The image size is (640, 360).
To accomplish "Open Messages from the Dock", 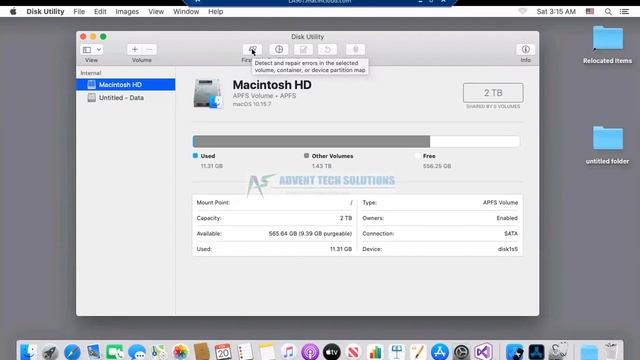I will click(137, 352).
